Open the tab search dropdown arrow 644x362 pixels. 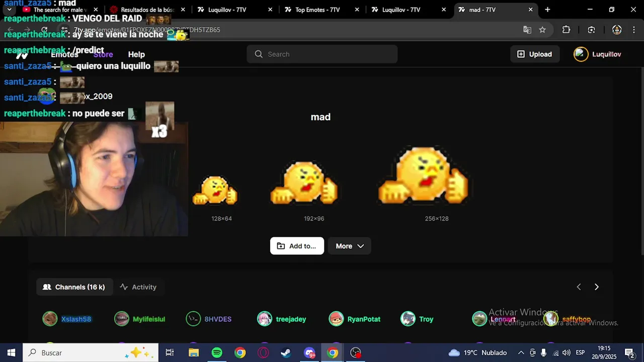click(x=9, y=10)
